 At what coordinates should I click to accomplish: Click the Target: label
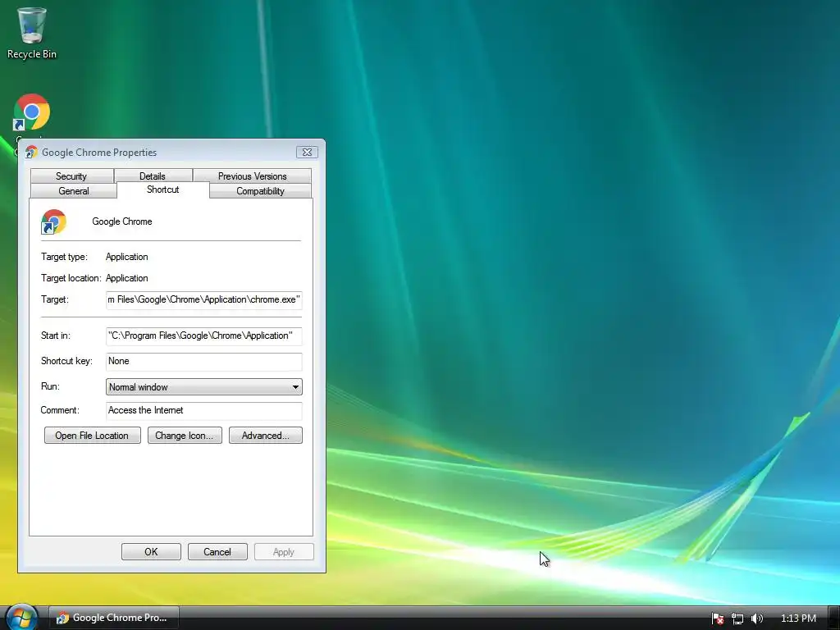click(x=55, y=299)
